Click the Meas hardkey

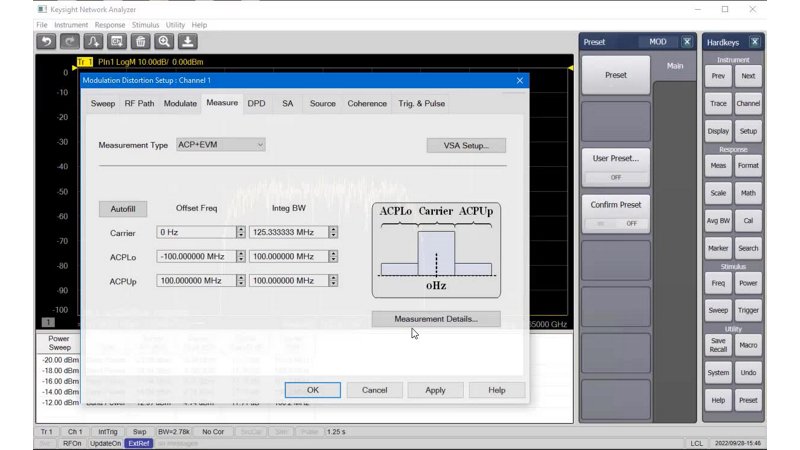[x=718, y=165]
